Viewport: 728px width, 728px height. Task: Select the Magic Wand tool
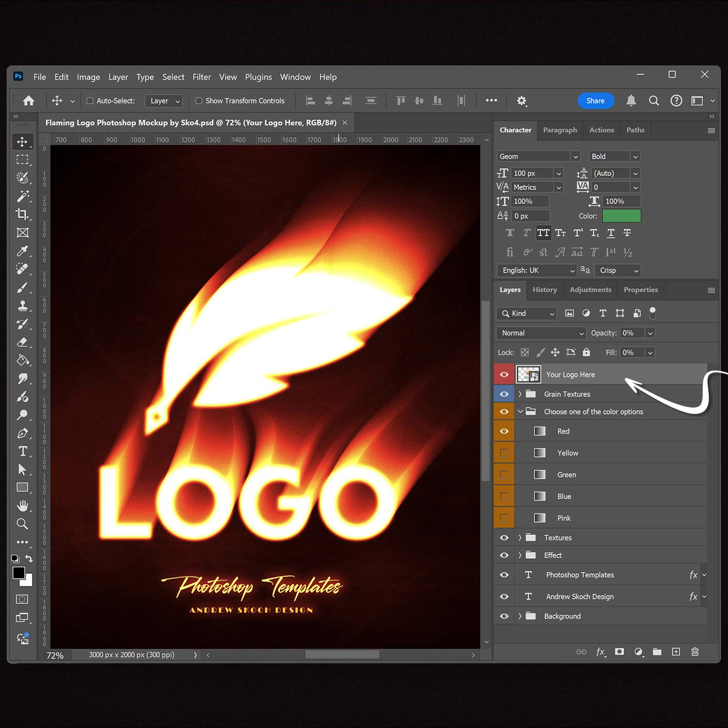point(22,196)
